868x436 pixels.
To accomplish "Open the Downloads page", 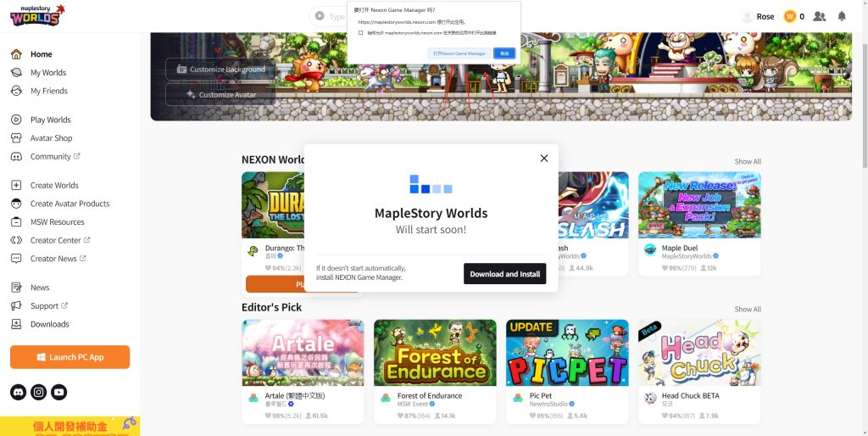I will (x=50, y=324).
